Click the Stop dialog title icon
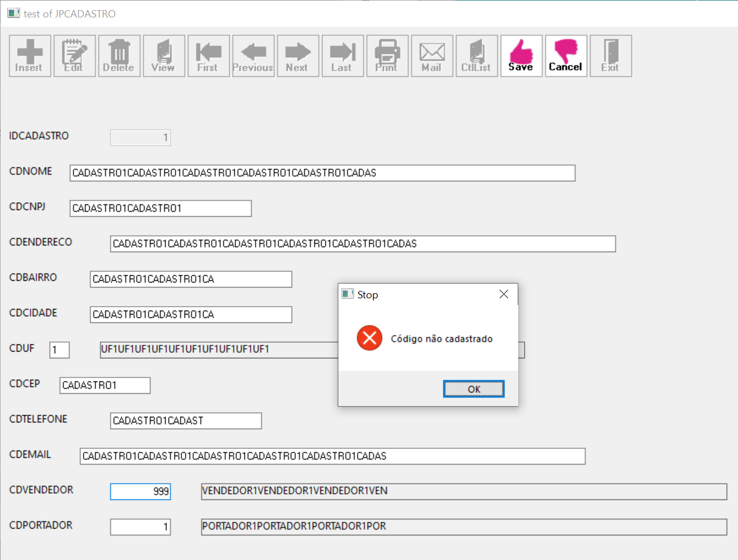This screenshot has height=560, width=738. pyautogui.click(x=348, y=294)
